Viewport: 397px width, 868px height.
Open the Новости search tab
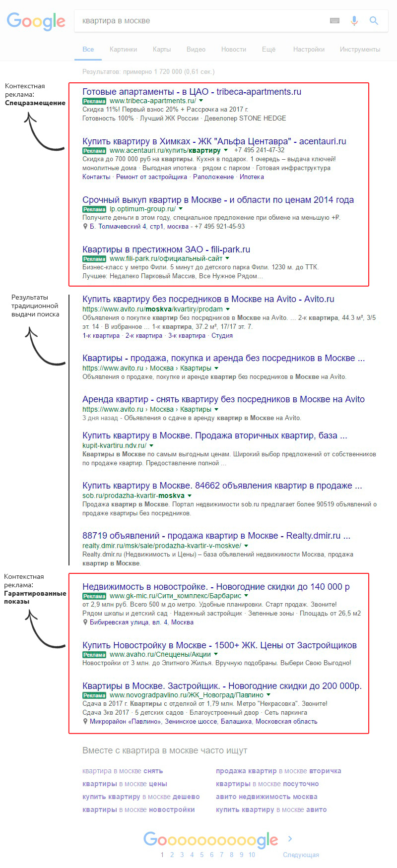tap(234, 49)
